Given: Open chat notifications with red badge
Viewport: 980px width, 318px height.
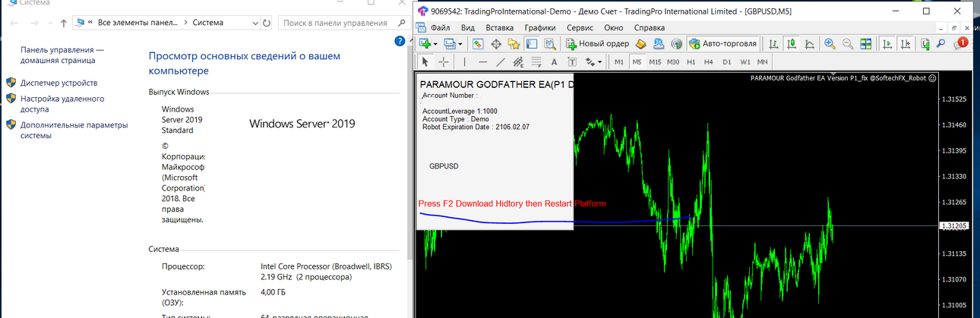Looking at the screenshot, I should 961,43.
